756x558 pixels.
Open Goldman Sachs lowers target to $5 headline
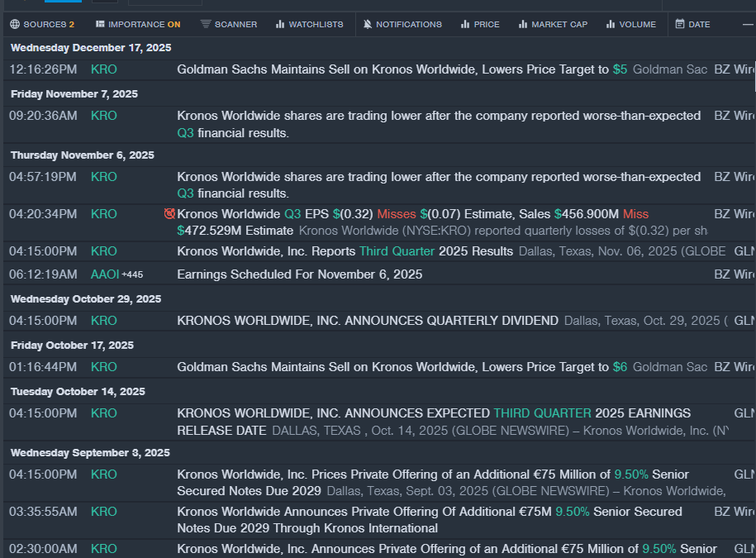click(x=402, y=69)
